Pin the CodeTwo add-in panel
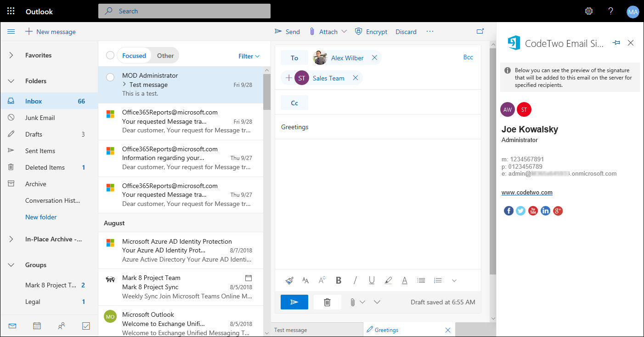The height and width of the screenshot is (337, 644). click(616, 43)
